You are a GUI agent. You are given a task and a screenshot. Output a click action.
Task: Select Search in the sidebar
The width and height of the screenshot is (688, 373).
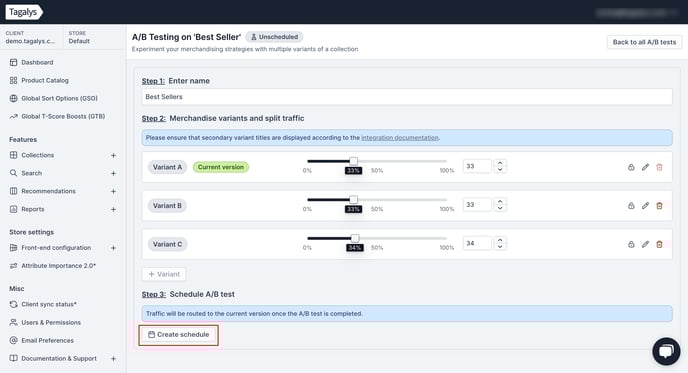pyautogui.click(x=32, y=173)
